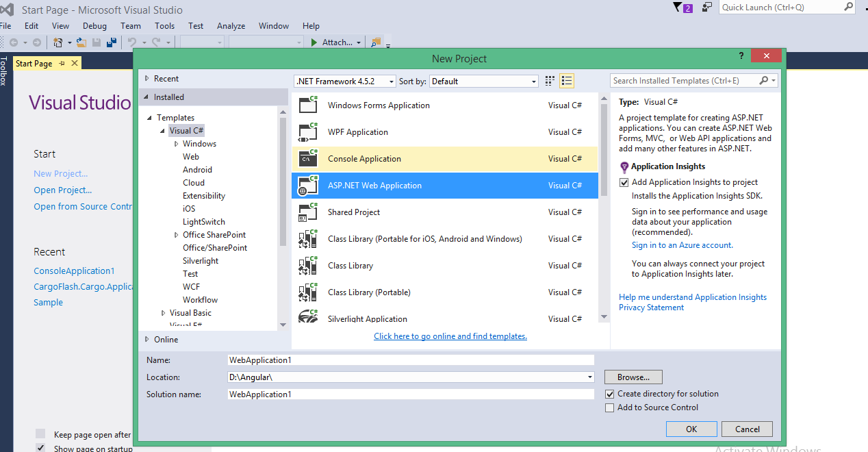Click the Cancel button
This screenshot has width=868, height=452.
[x=748, y=429]
